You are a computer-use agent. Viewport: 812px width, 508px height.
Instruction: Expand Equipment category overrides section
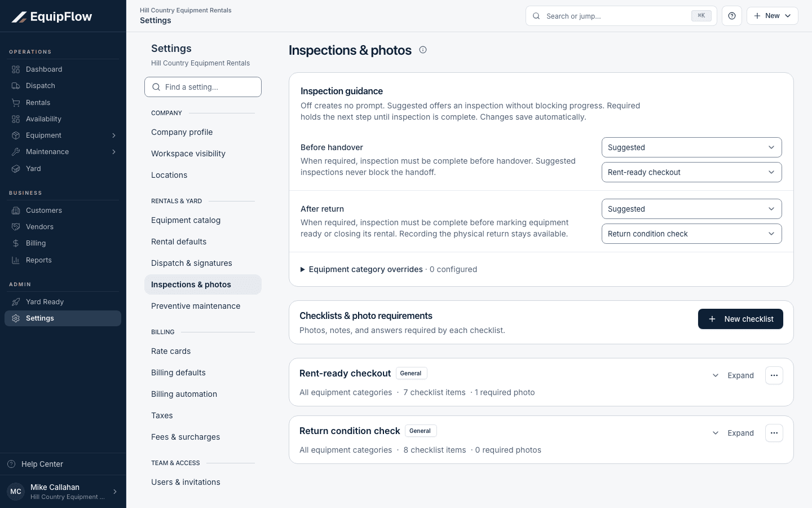[389, 269]
